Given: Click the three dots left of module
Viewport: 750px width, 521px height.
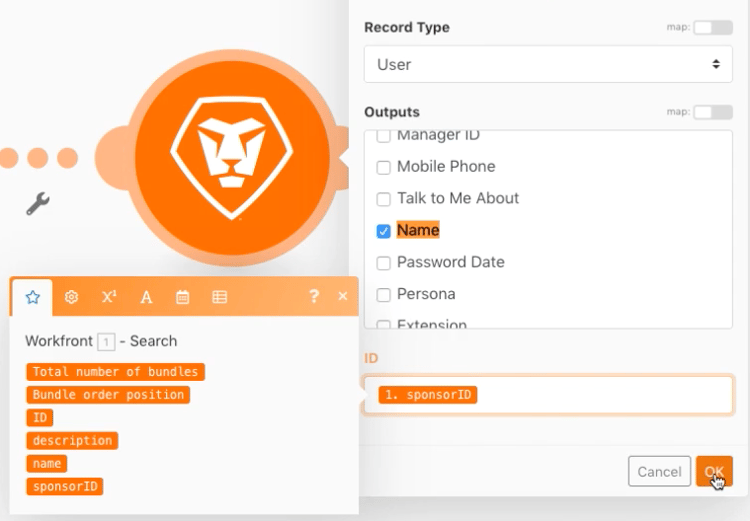Looking at the screenshot, I should pos(38,158).
